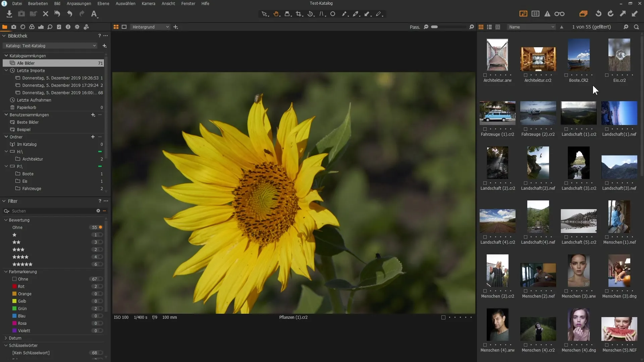Toggle the grid overlay icon
Screen dimensions: 644x362
click(x=536, y=14)
